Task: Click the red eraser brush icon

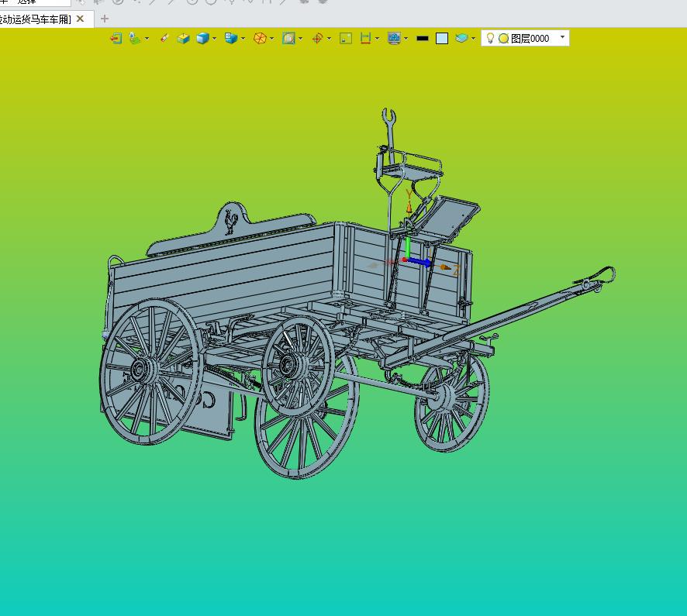Action: click(x=164, y=39)
